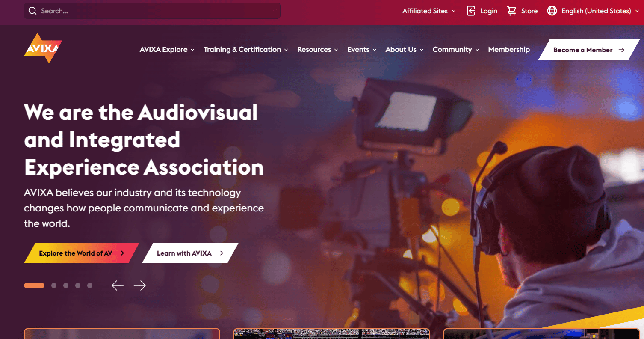Jump to the second carousel slide dot
The height and width of the screenshot is (339, 644).
coord(54,285)
